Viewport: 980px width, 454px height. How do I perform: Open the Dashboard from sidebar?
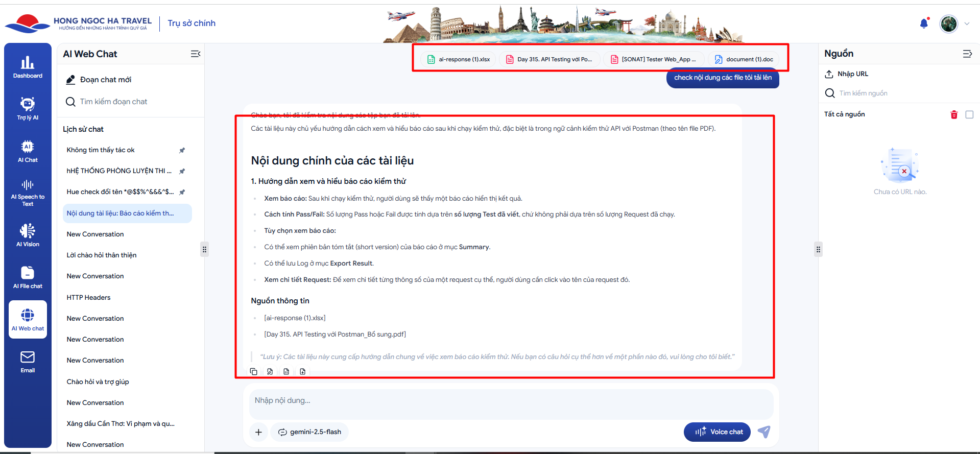tap(28, 67)
